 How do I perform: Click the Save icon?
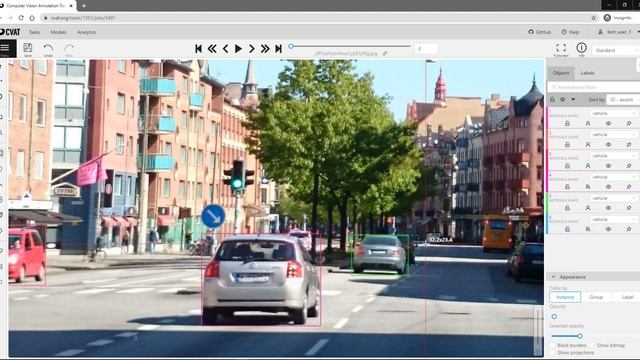pyautogui.click(x=28, y=49)
